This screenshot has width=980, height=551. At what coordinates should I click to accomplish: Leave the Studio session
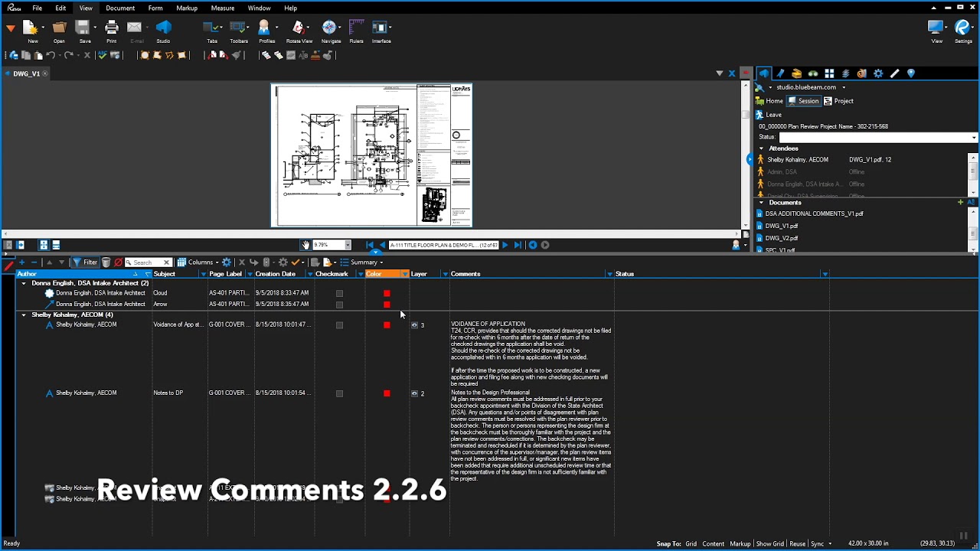click(x=769, y=115)
